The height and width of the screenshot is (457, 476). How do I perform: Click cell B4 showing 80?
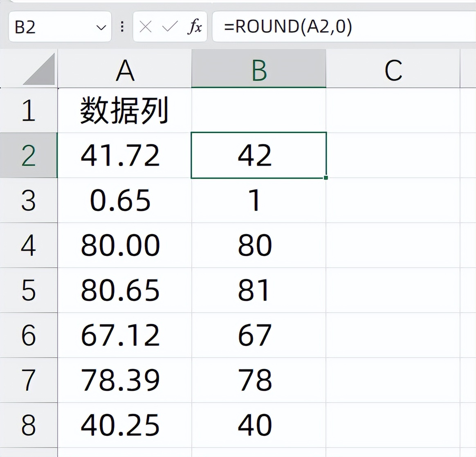coord(259,245)
